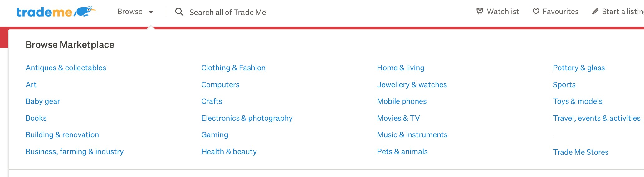Collapse the Browse dropdown arrow
The height and width of the screenshot is (177, 644).
click(151, 12)
